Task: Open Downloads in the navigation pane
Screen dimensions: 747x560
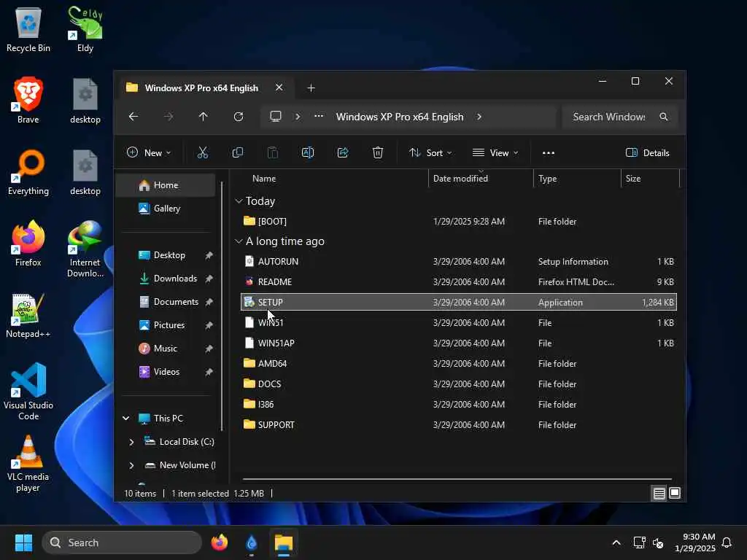Action: [166, 279]
